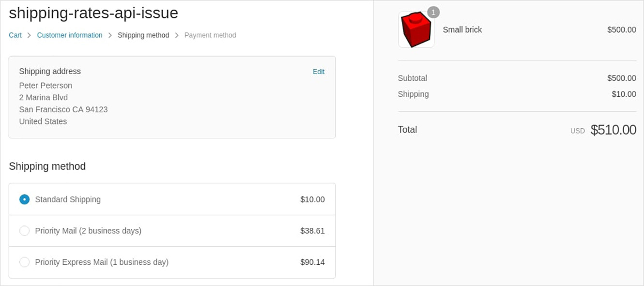Click the shipping-rates-api-issue store title
Viewport: 644px width, 286px height.
pos(93,13)
